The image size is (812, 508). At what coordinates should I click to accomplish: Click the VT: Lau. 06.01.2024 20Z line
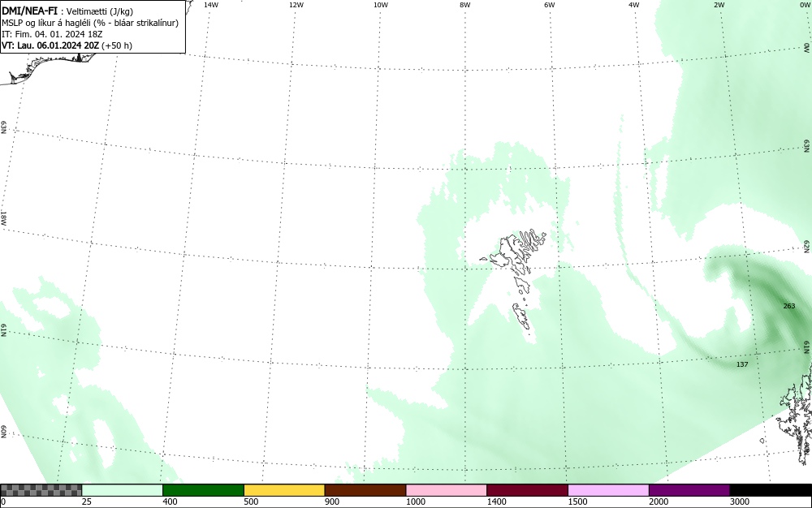(x=67, y=45)
